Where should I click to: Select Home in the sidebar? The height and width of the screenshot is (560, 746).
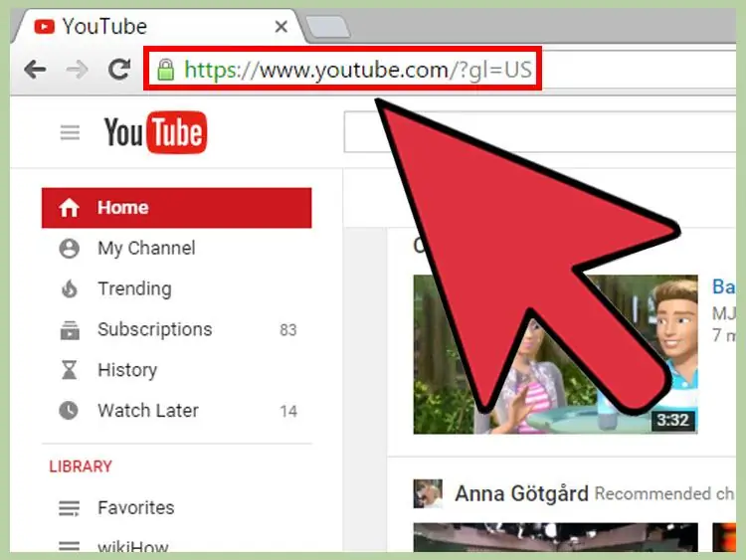click(x=176, y=208)
